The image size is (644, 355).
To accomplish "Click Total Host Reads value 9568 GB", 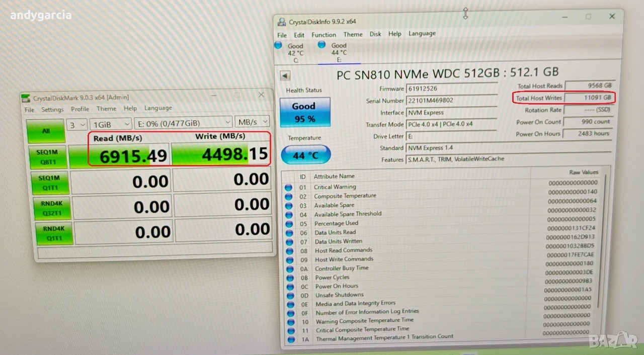I will click(x=590, y=85).
